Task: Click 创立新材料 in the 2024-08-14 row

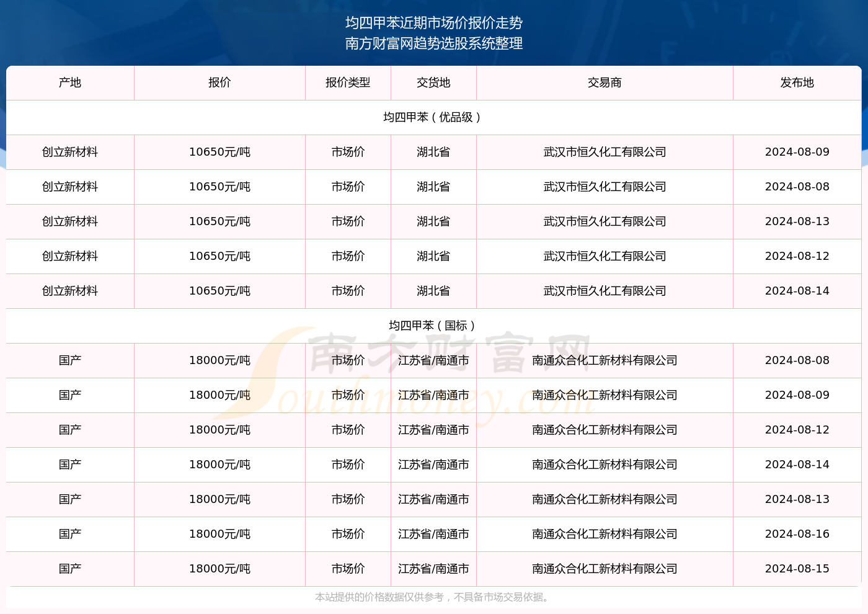Action: [x=70, y=291]
